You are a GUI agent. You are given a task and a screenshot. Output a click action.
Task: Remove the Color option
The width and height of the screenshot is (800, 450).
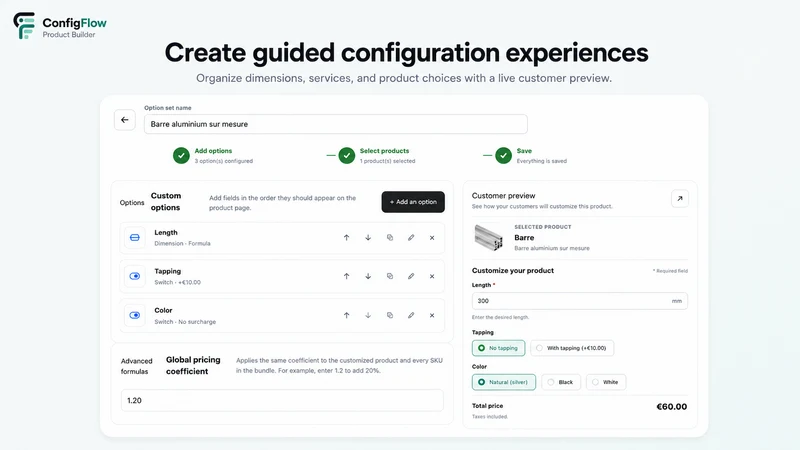point(432,315)
